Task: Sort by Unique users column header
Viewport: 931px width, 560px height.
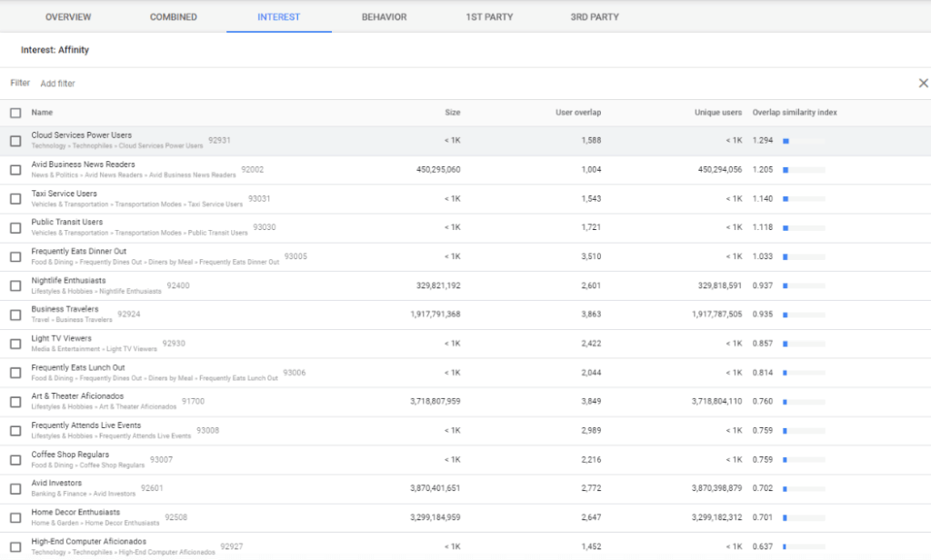Action: point(718,113)
